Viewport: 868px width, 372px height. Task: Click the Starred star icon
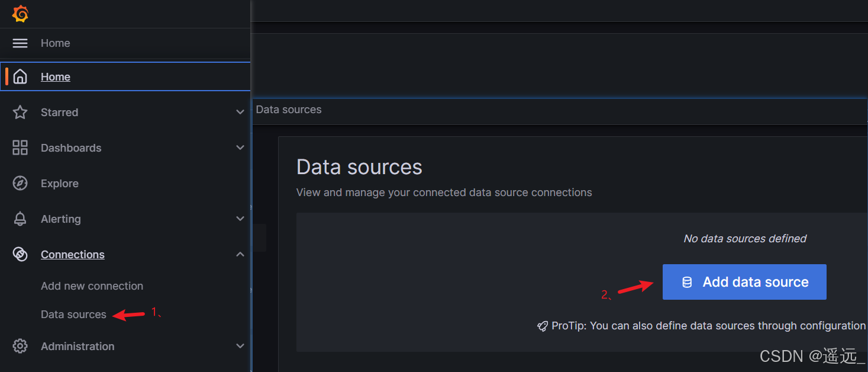coord(20,112)
